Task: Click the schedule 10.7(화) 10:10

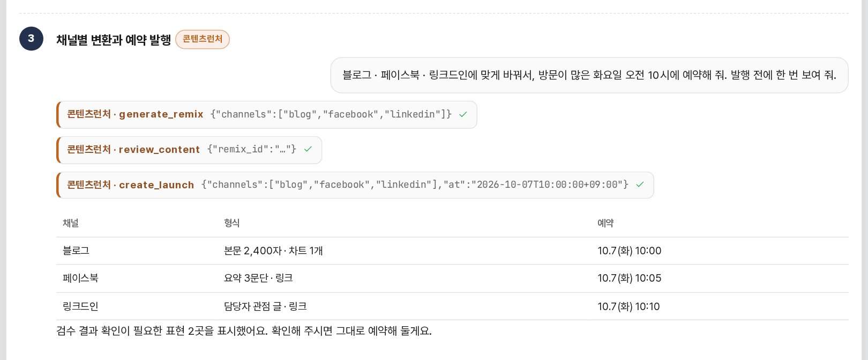Action: (628, 306)
